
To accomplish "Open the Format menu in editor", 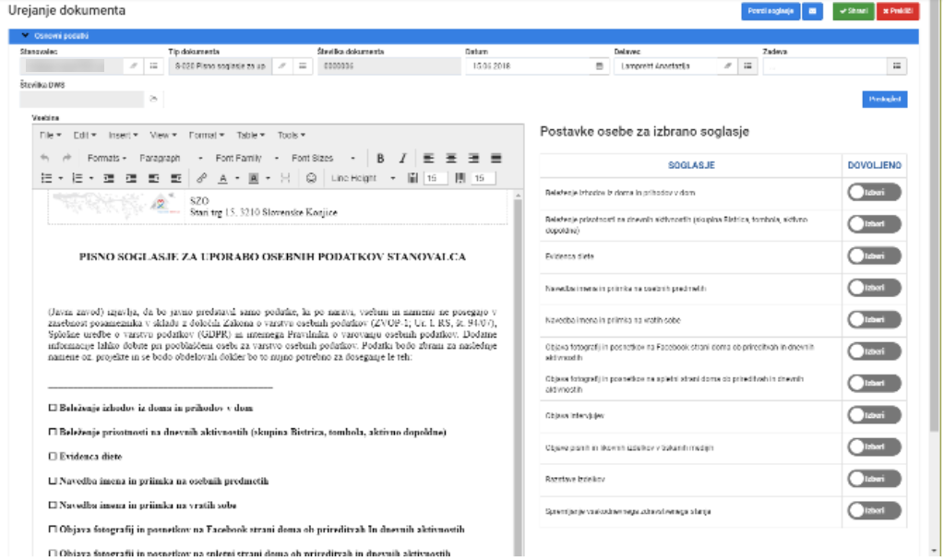I will [207, 136].
